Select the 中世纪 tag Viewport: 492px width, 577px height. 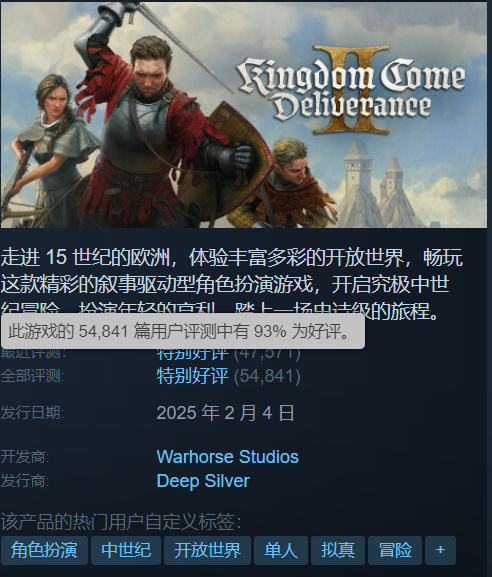126,550
